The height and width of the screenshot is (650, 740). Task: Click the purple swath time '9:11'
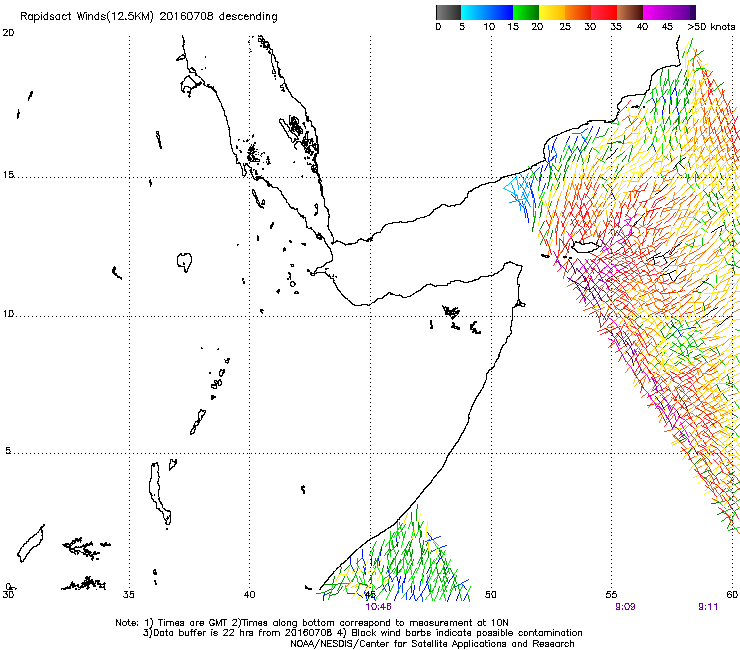[x=708, y=607]
